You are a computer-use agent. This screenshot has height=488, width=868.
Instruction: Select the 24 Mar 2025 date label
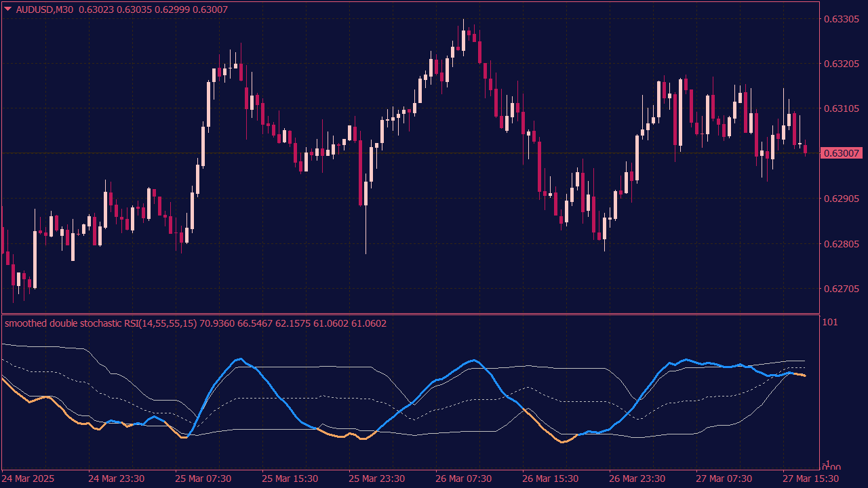[x=29, y=479]
